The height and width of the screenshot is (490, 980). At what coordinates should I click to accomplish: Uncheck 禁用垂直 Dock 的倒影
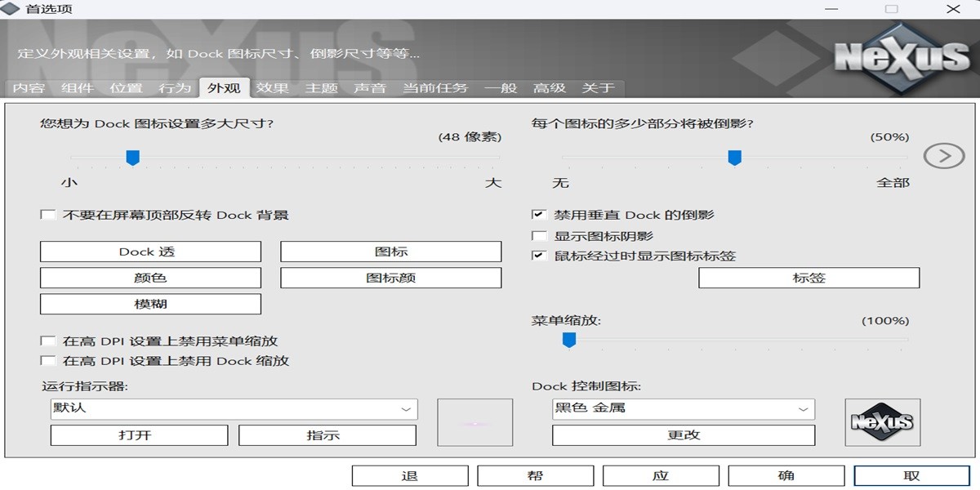(537, 216)
